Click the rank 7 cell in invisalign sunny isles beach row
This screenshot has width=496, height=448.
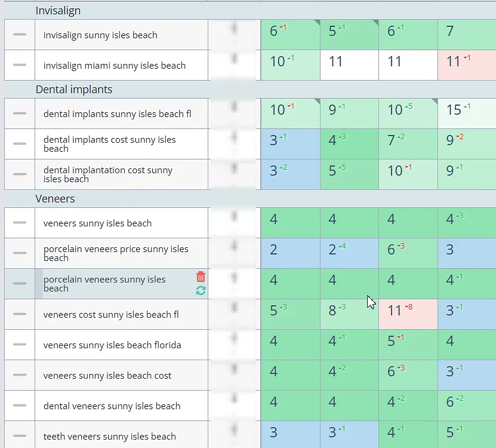[466, 35]
